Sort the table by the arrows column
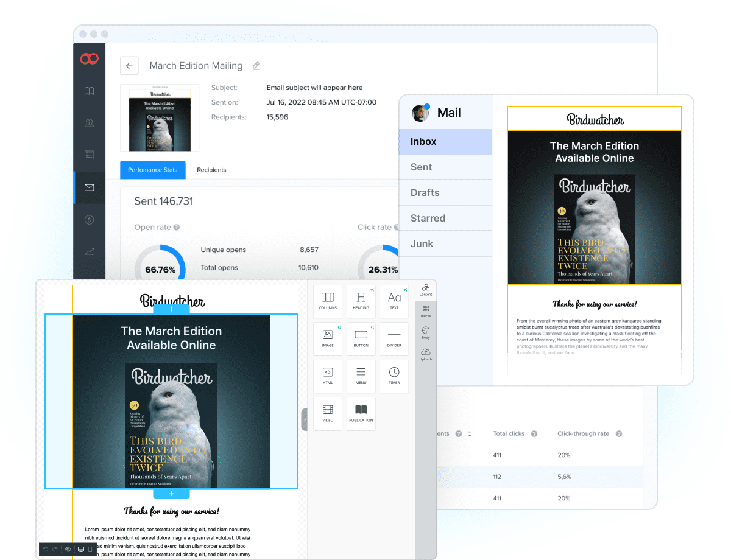The height and width of the screenshot is (560, 731). click(469, 434)
